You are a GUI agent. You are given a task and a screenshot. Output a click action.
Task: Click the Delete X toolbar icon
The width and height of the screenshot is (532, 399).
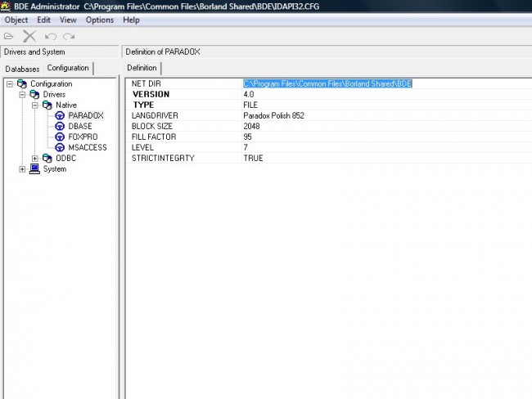coord(29,36)
